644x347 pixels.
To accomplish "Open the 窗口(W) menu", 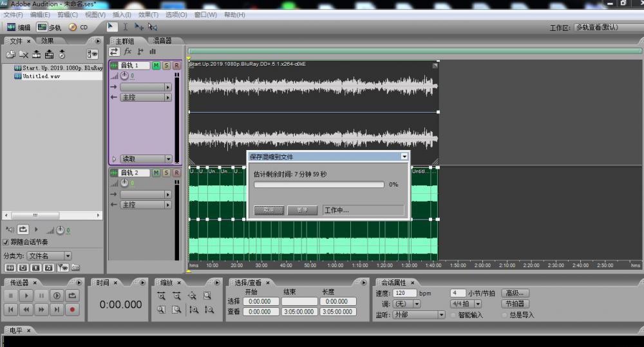I will coord(205,15).
